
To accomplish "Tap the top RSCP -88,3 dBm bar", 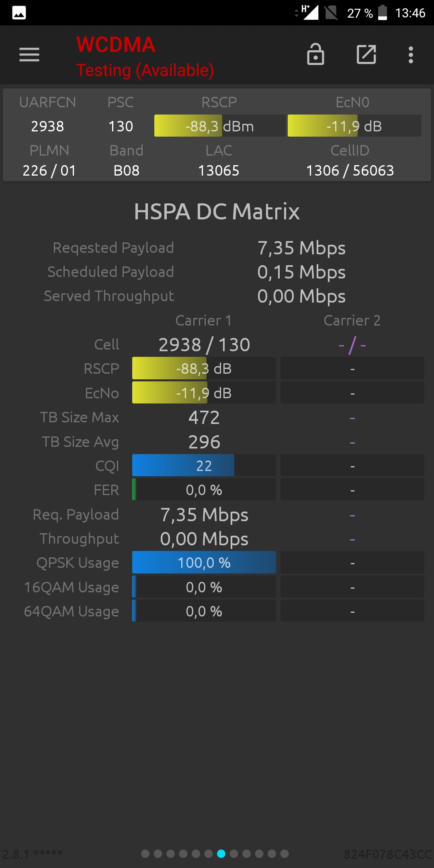I will [220, 126].
